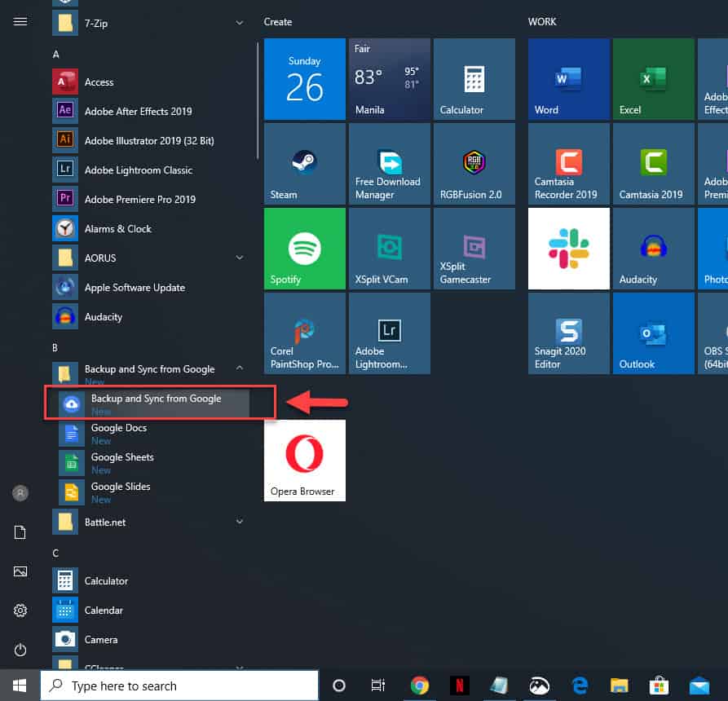Open Google Docs from the app list

pos(154,433)
